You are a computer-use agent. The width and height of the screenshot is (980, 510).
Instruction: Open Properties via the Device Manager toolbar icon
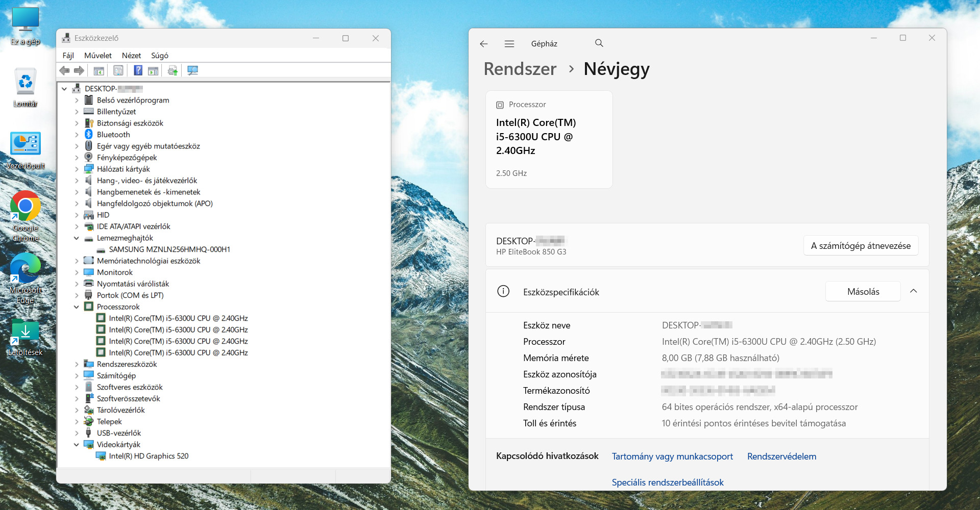(118, 71)
